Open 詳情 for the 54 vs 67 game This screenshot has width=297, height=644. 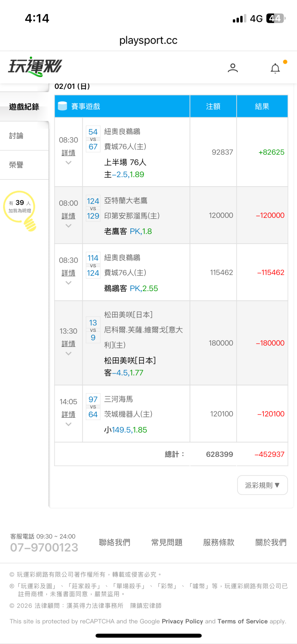coord(68,153)
